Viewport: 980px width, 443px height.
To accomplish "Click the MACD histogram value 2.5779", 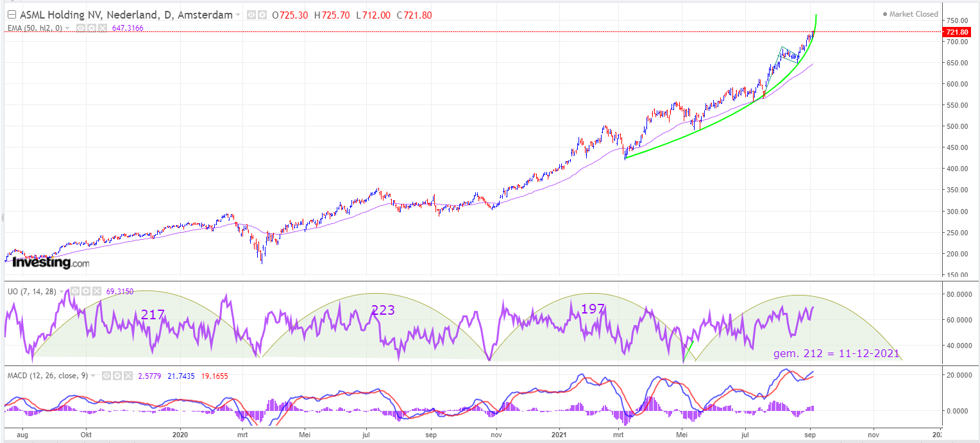I will coord(151,376).
